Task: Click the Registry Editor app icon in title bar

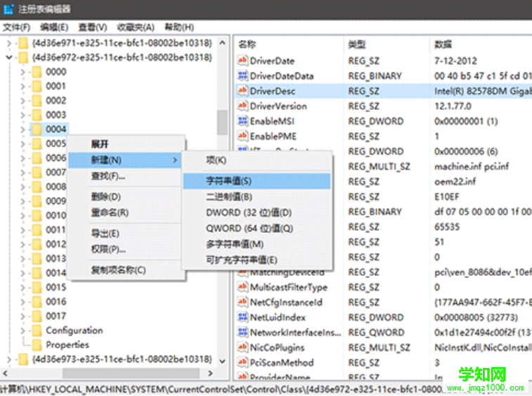Action: pos(8,10)
